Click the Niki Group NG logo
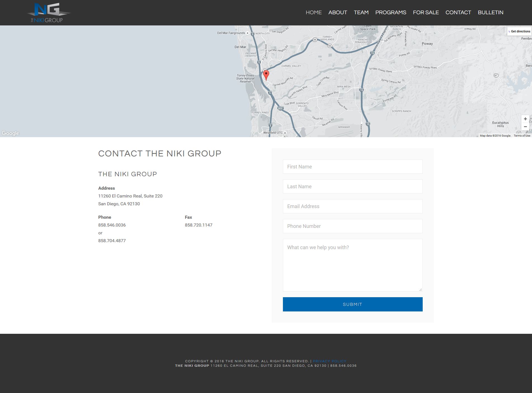Image resolution: width=532 pixels, height=393 pixels. coord(48,12)
